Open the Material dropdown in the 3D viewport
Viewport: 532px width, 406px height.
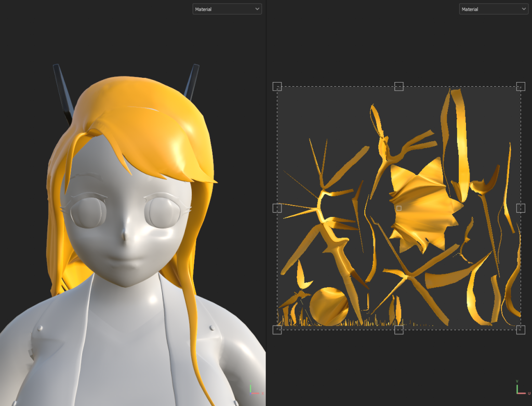point(227,9)
